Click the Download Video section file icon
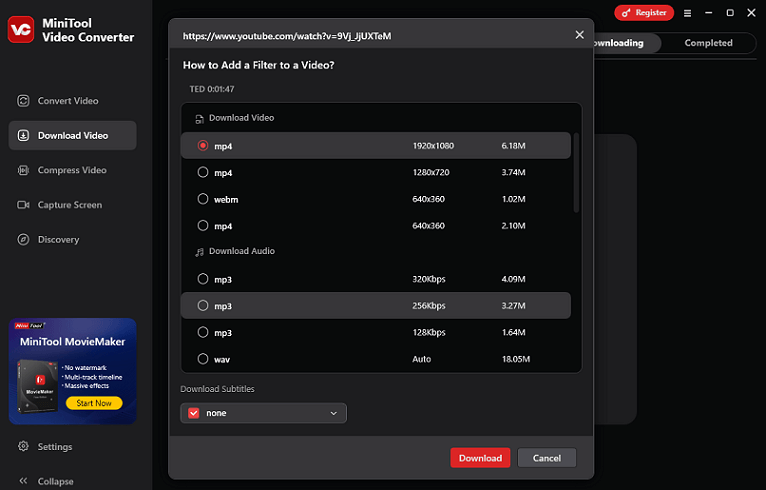766x490 pixels. (199, 119)
